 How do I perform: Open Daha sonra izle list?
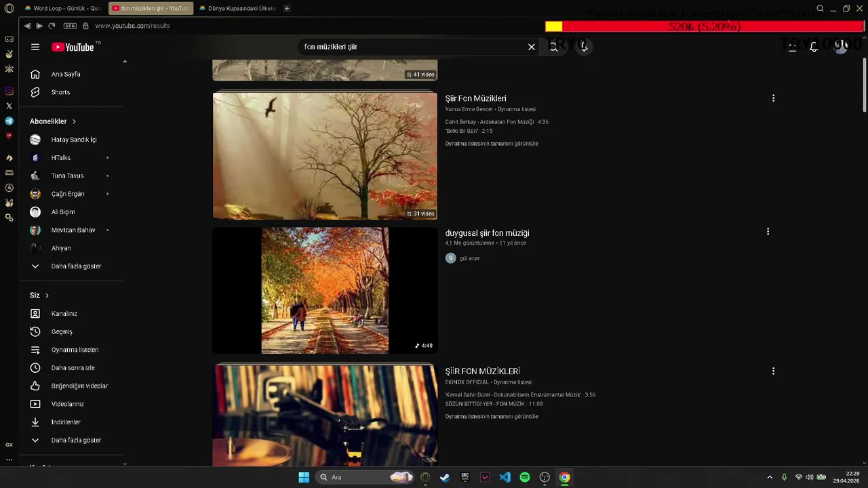click(71, 368)
